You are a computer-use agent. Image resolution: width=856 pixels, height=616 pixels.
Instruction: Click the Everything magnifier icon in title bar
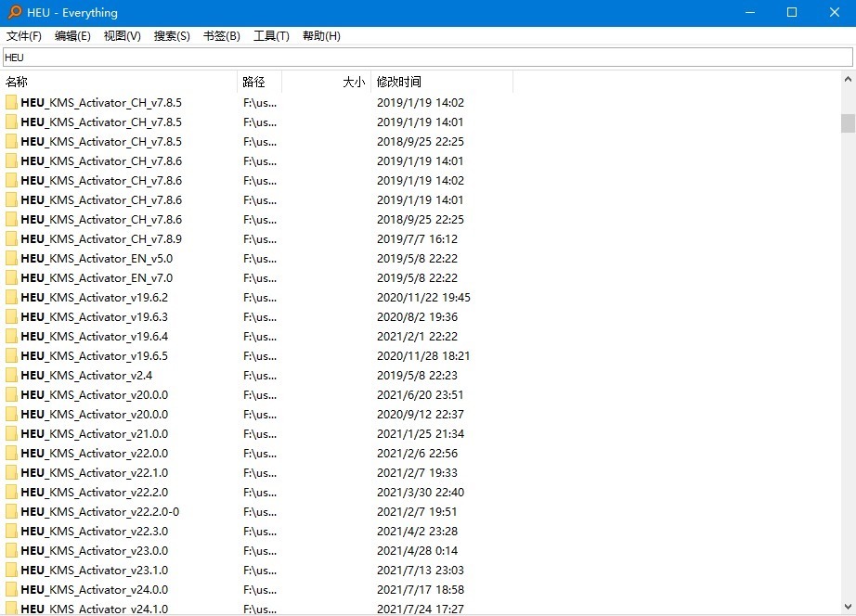coord(15,12)
